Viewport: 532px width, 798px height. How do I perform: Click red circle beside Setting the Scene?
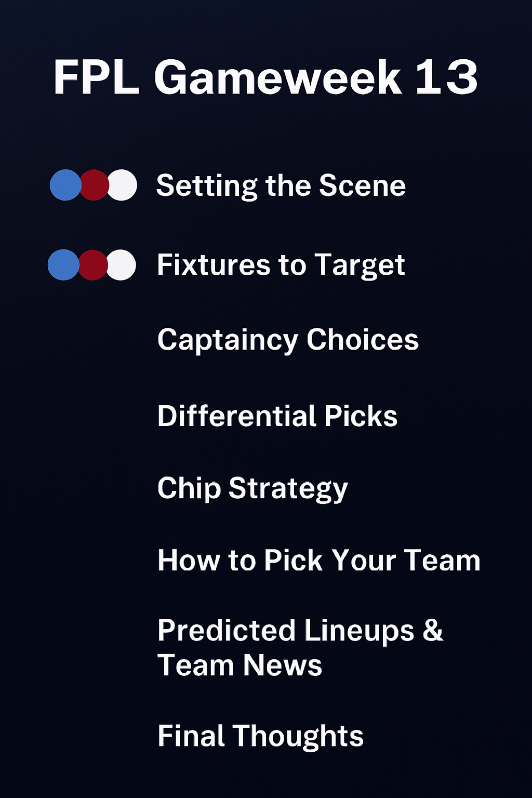click(95, 185)
